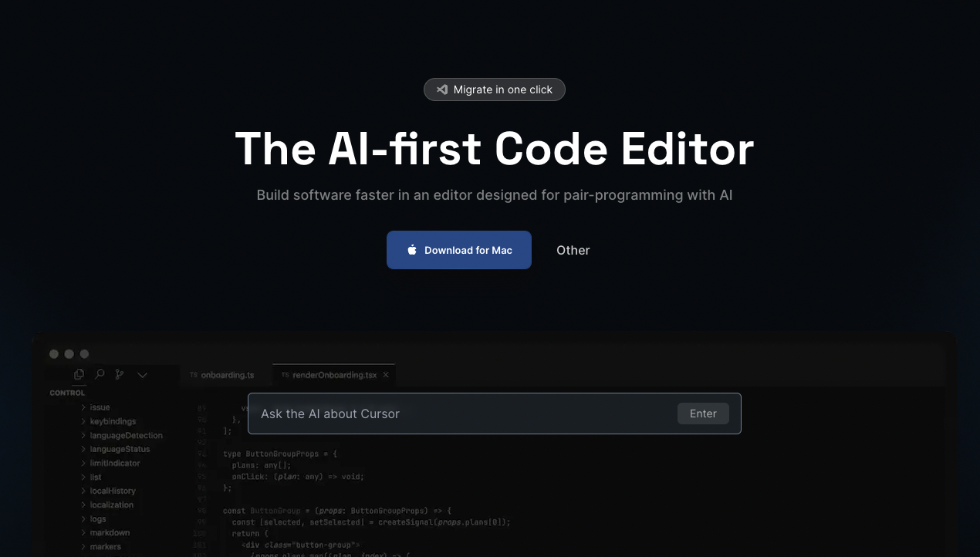Expand the sidebar overflow chevron

click(142, 375)
